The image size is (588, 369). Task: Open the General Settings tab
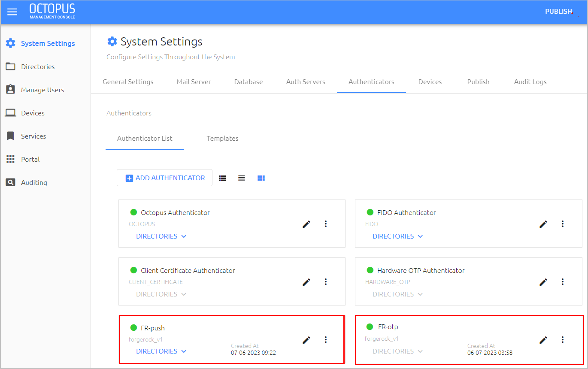coord(128,82)
